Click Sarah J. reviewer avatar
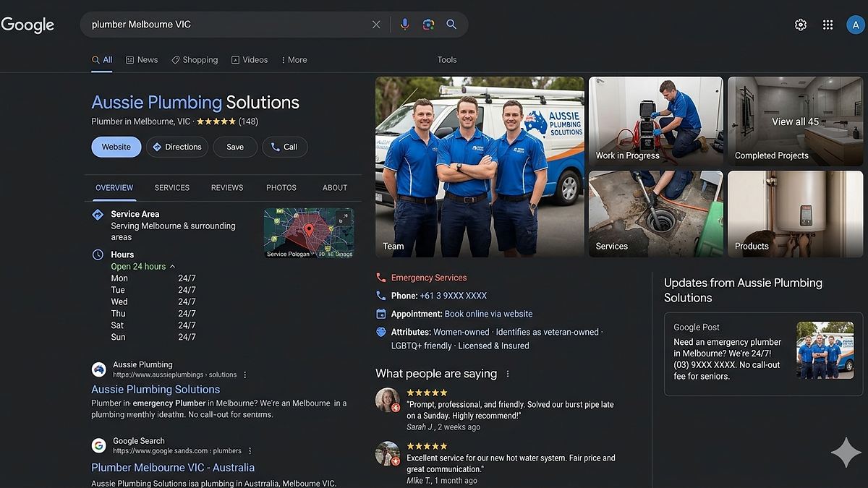 (388, 400)
